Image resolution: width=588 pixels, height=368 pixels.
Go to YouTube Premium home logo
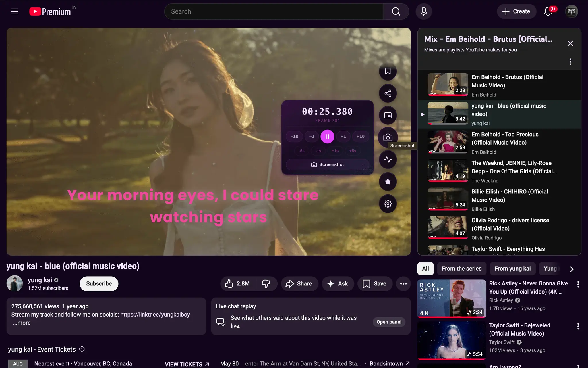(50, 11)
